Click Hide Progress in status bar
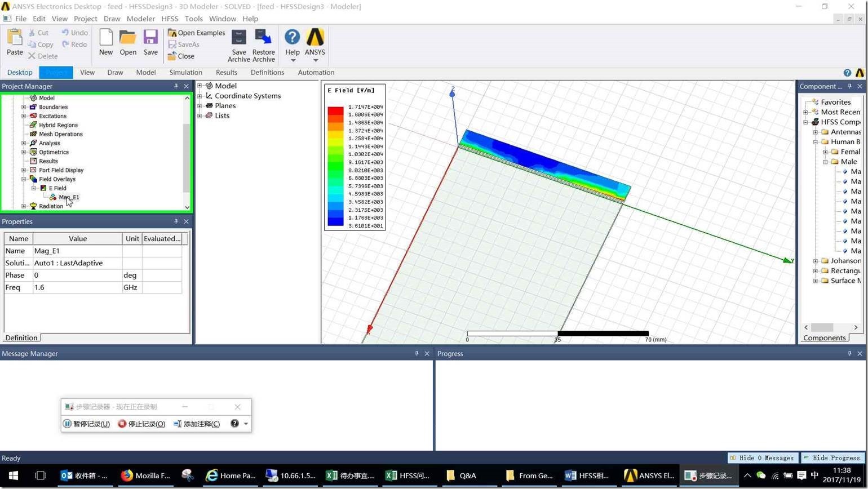 [832, 458]
